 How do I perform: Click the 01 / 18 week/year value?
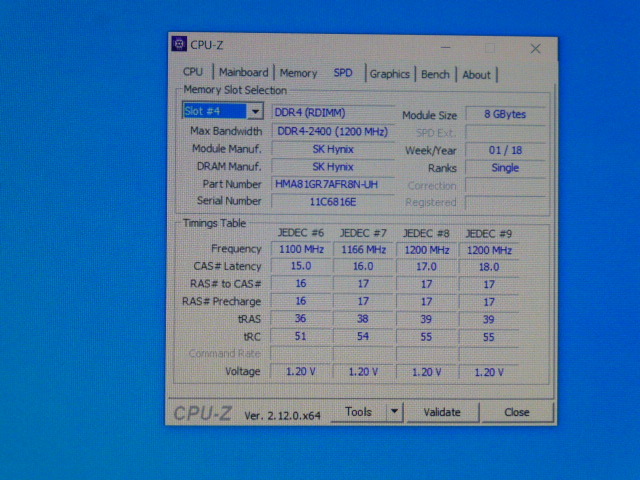[505, 150]
